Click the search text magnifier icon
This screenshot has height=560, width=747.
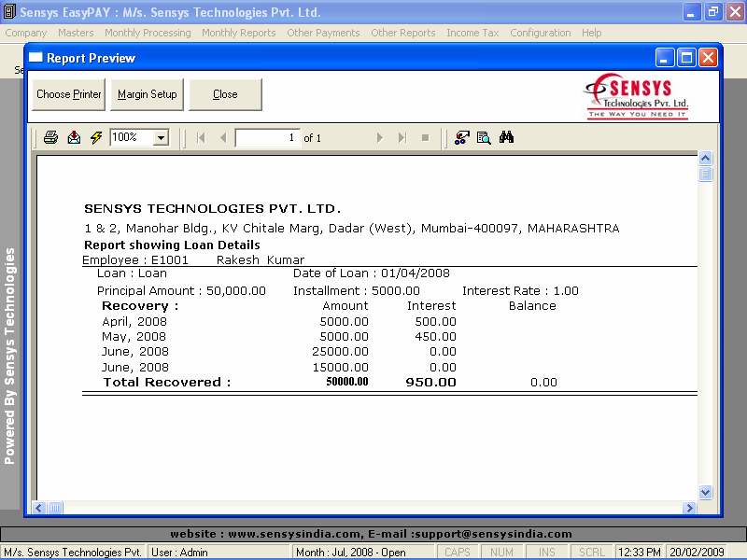[x=484, y=137]
